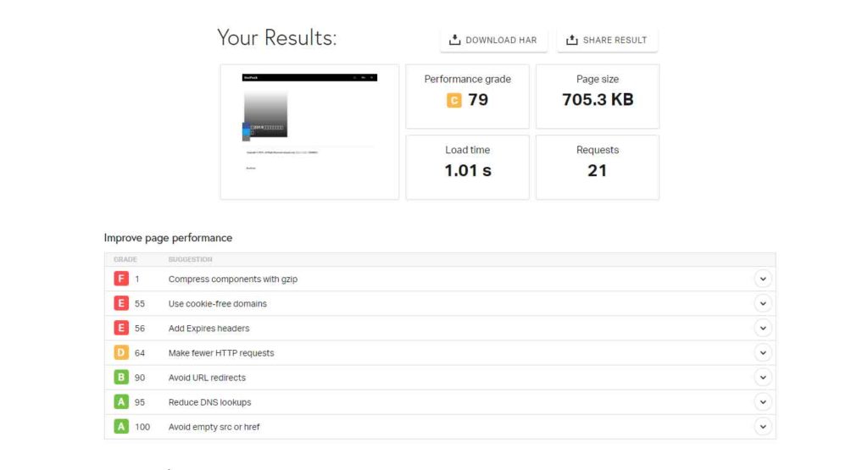Expand the Make fewer HTTP requests chevron

point(763,353)
